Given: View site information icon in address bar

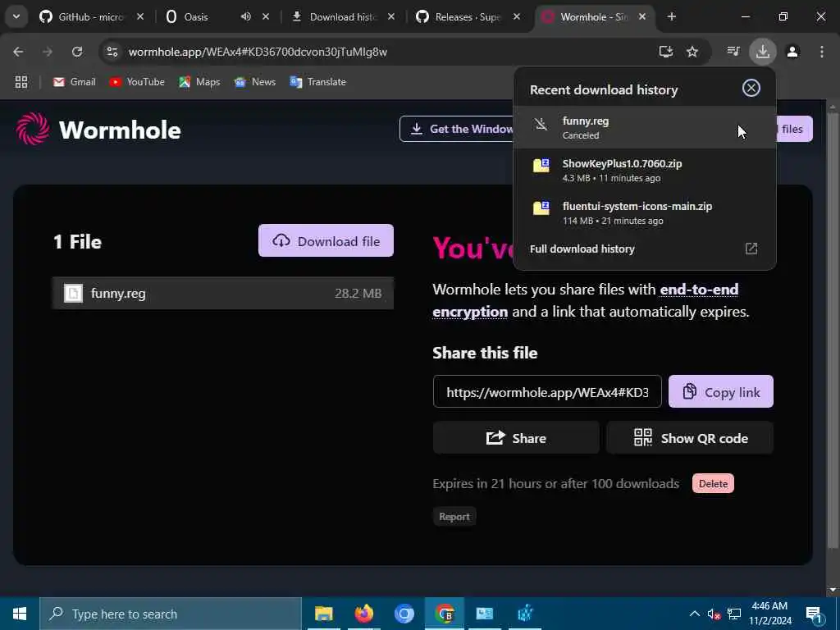Looking at the screenshot, I should tap(112, 52).
